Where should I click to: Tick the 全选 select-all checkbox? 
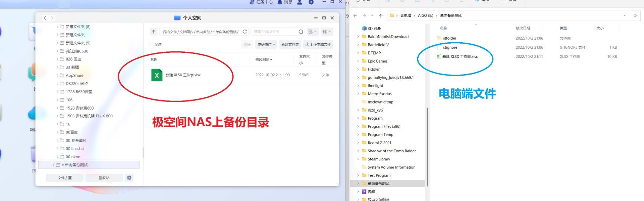pyautogui.click(x=151, y=44)
